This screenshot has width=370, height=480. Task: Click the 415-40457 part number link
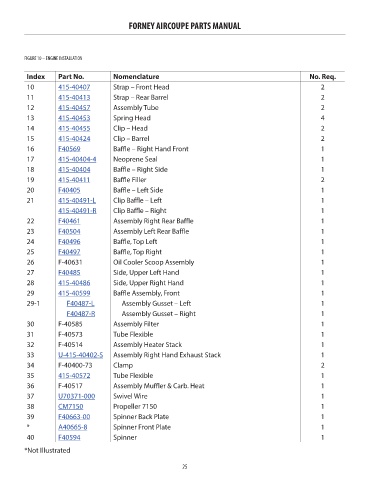pyautogui.click(x=74, y=108)
